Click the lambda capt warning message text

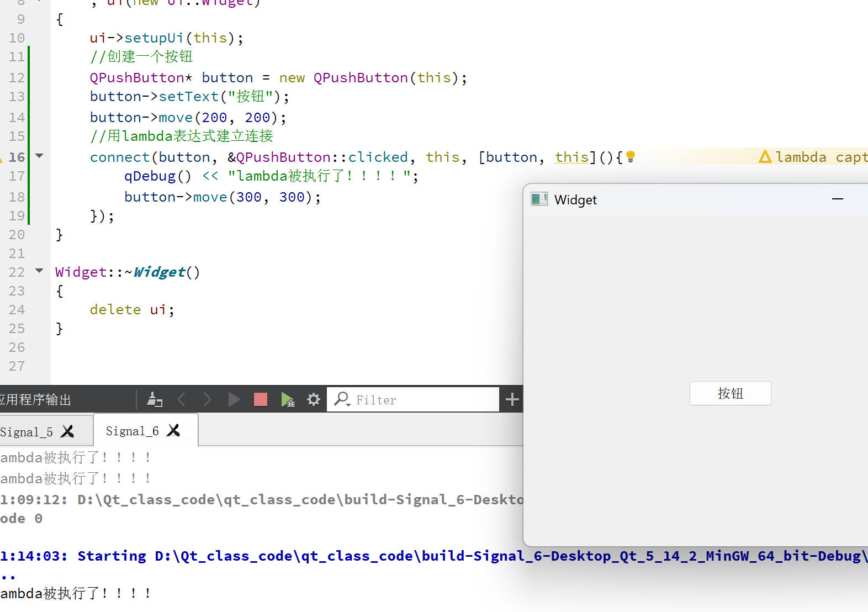coord(822,157)
